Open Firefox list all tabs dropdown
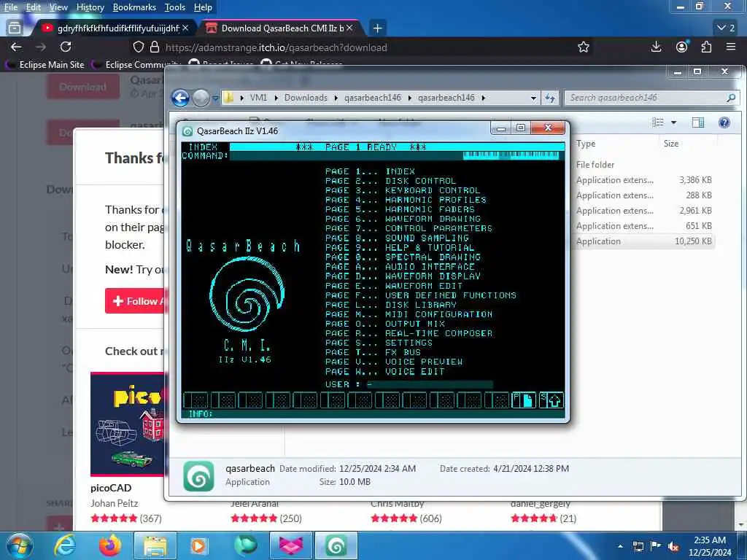The width and height of the screenshot is (747, 560). pos(726,28)
